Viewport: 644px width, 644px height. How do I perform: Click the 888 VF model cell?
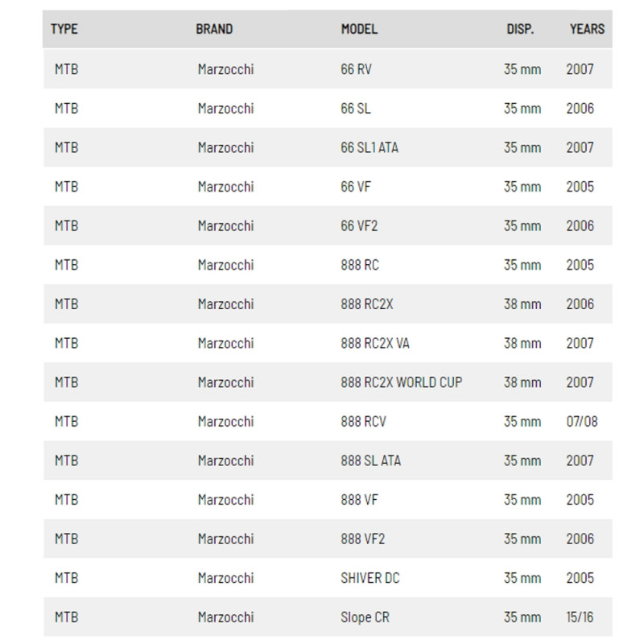pyautogui.click(x=359, y=500)
